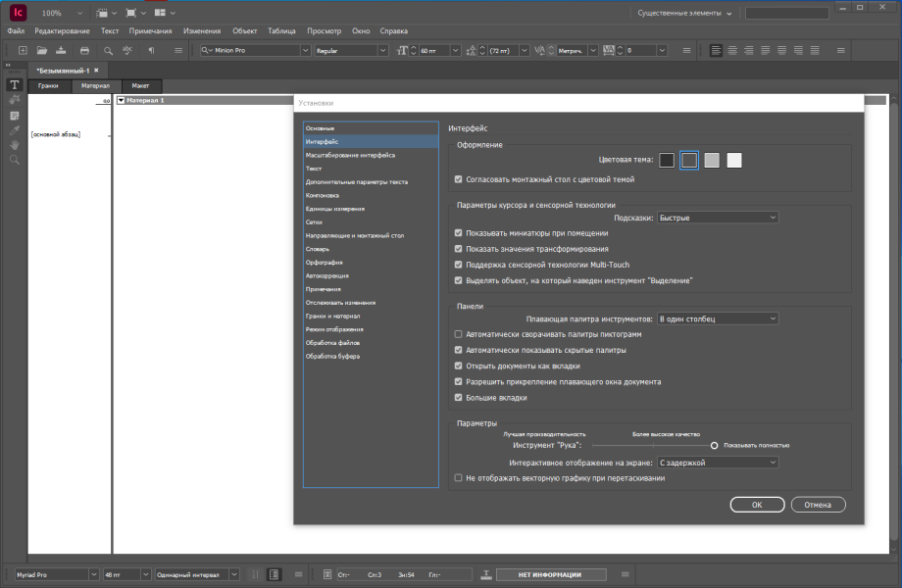Select the Type tool in left toolbar

pyautogui.click(x=15, y=85)
